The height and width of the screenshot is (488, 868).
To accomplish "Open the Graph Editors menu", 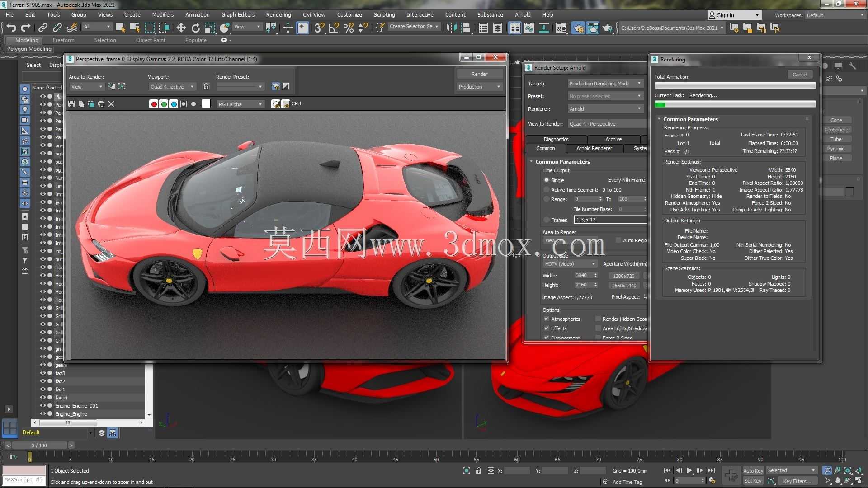I will click(238, 15).
